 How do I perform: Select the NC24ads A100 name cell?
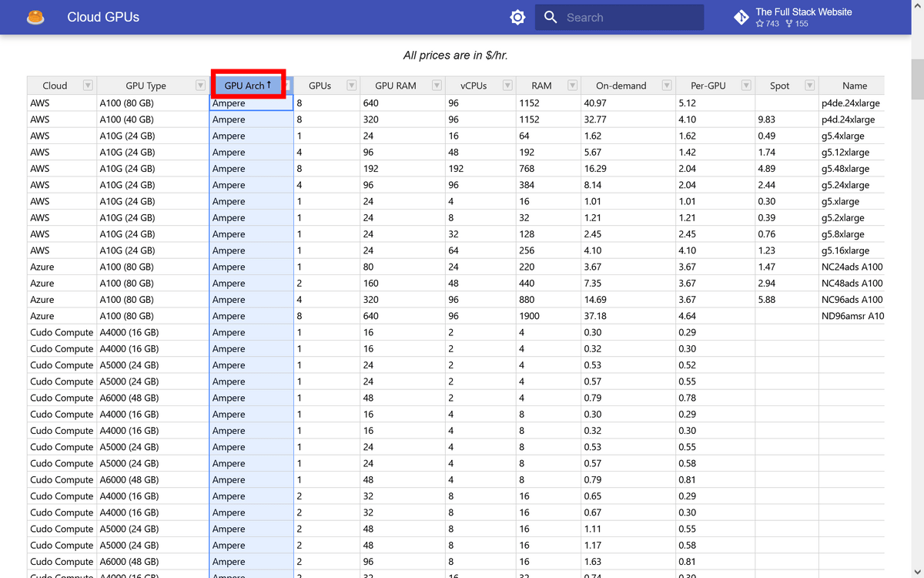click(x=852, y=267)
